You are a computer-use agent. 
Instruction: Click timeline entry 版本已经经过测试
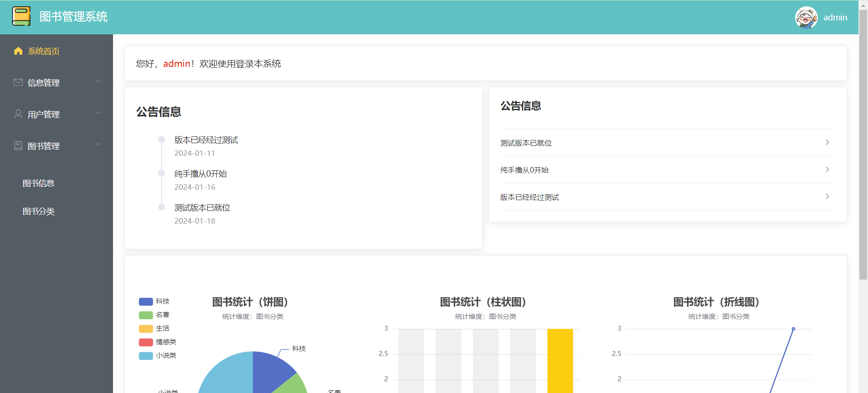click(206, 140)
